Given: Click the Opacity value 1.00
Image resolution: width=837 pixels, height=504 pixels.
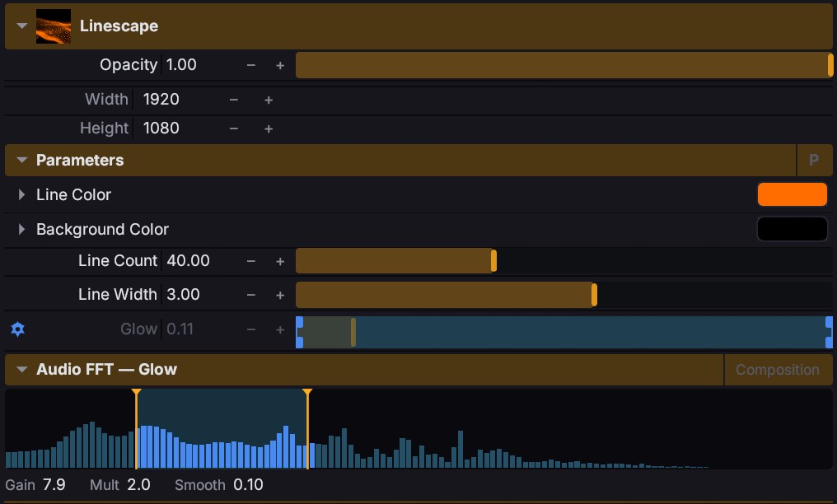Looking at the screenshot, I should click(181, 64).
